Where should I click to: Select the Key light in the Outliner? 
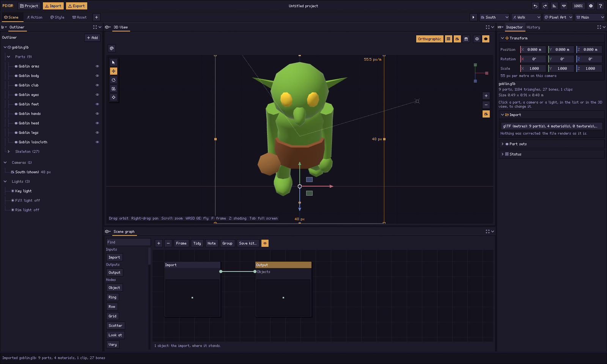(23, 191)
